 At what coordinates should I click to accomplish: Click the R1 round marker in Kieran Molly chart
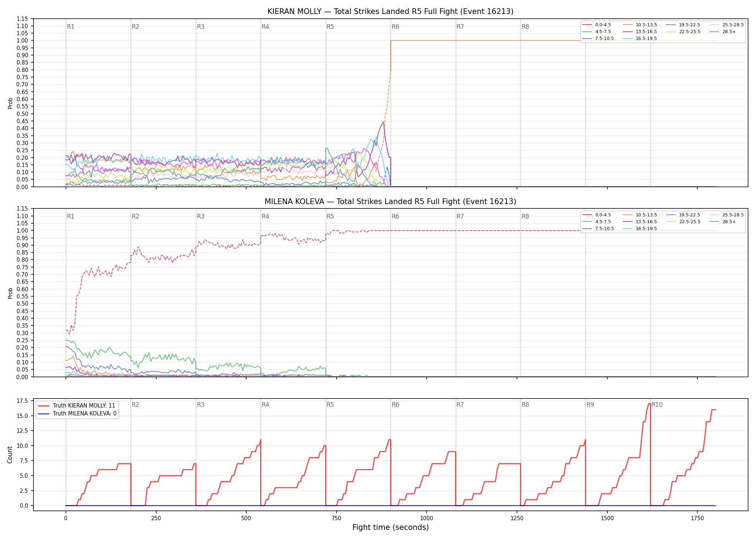pos(71,27)
